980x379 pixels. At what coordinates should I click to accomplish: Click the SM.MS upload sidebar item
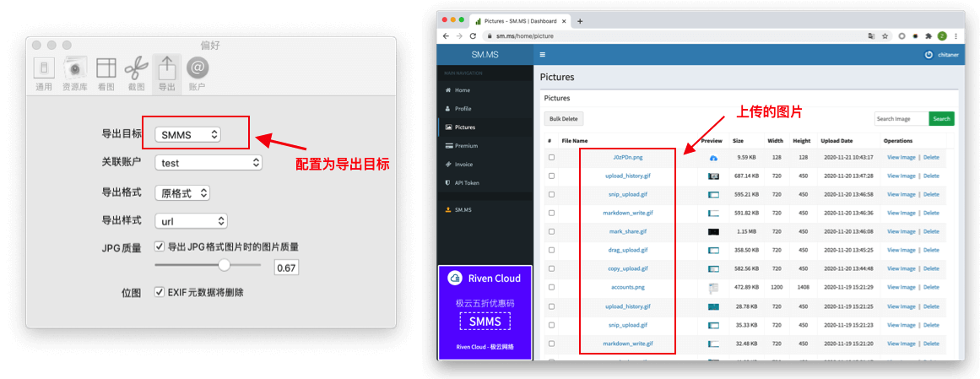coord(485,210)
